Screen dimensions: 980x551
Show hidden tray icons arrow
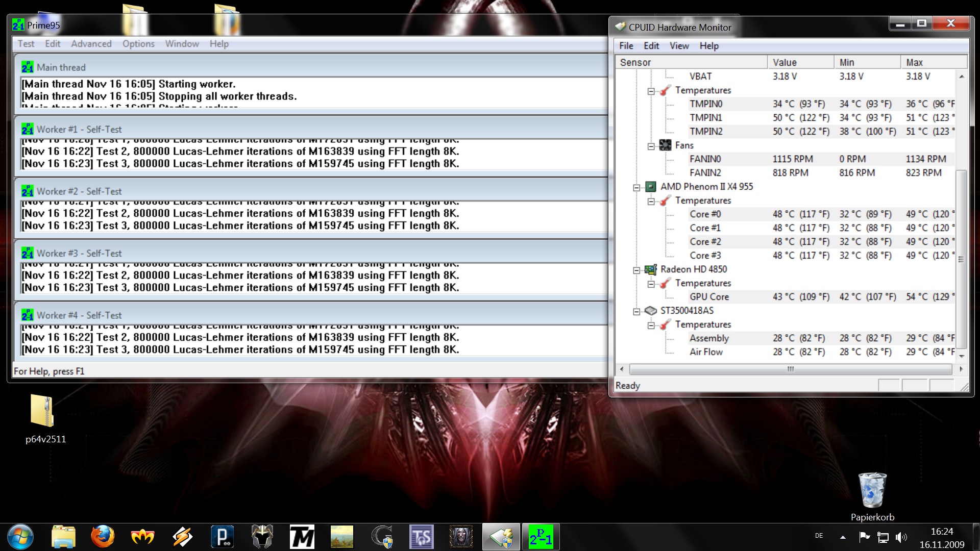click(843, 537)
